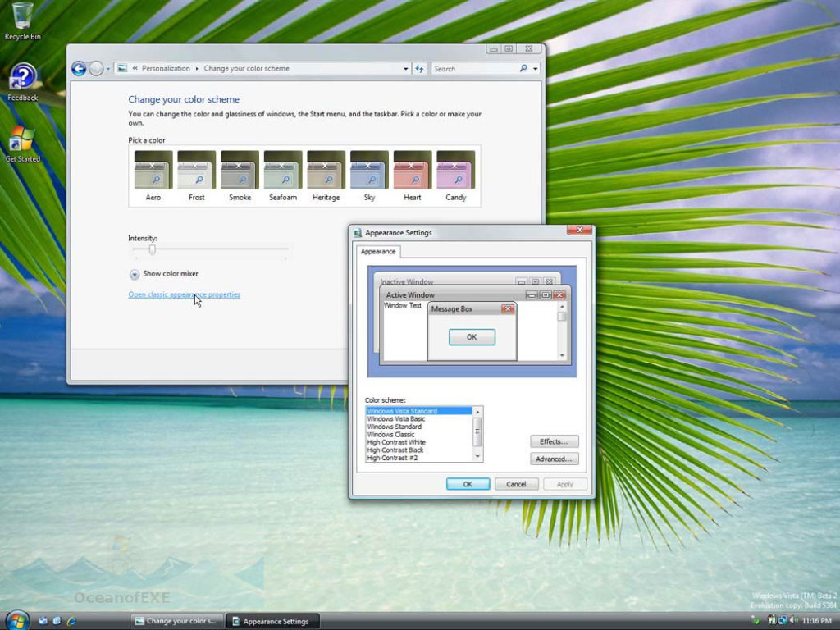Screen dimensions: 840x630
Task: Switch to the Appearance tab
Action: (x=377, y=252)
